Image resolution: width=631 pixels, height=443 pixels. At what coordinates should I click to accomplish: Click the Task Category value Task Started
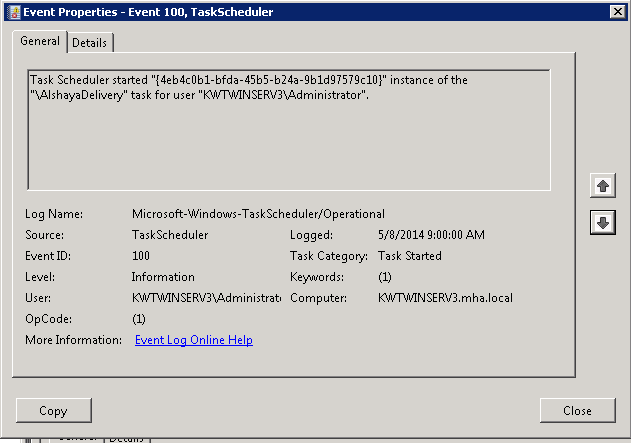pos(410,255)
